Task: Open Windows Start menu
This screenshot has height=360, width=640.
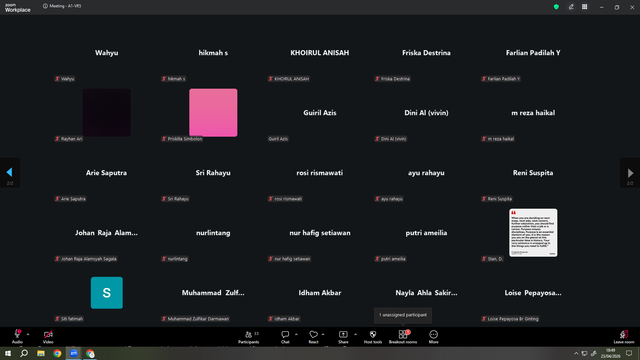Action: pos(8,353)
